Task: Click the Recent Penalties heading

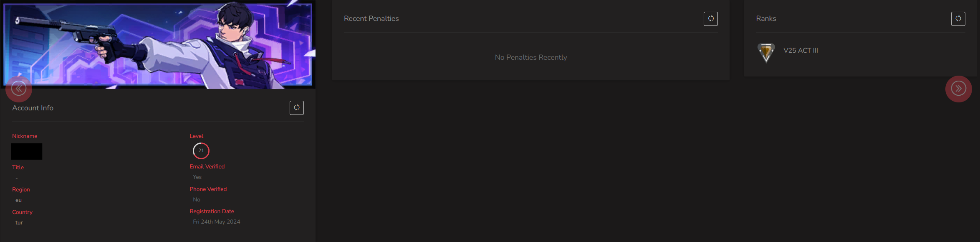Action: (x=371, y=18)
